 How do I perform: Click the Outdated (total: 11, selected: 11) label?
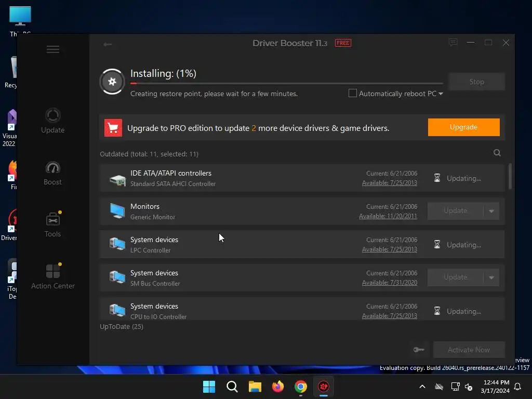[149, 154]
